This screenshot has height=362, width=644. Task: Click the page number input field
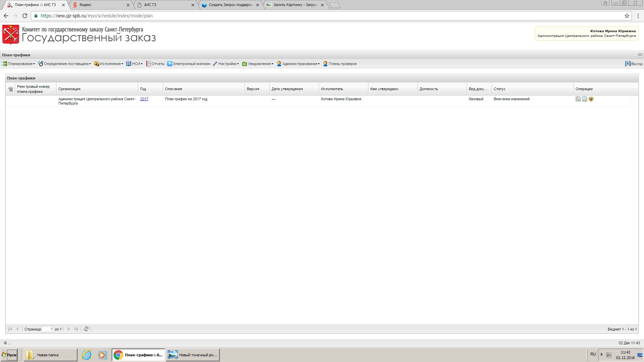pos(48,329)
